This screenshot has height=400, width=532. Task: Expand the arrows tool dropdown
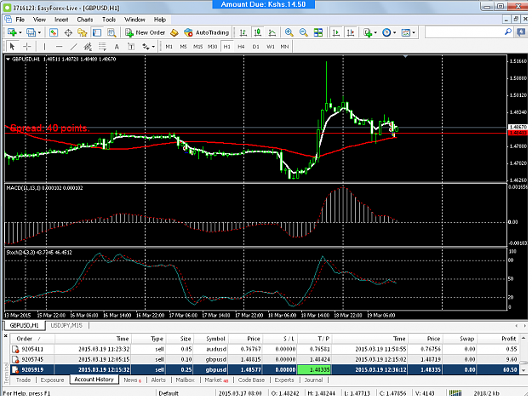point(153,47)
